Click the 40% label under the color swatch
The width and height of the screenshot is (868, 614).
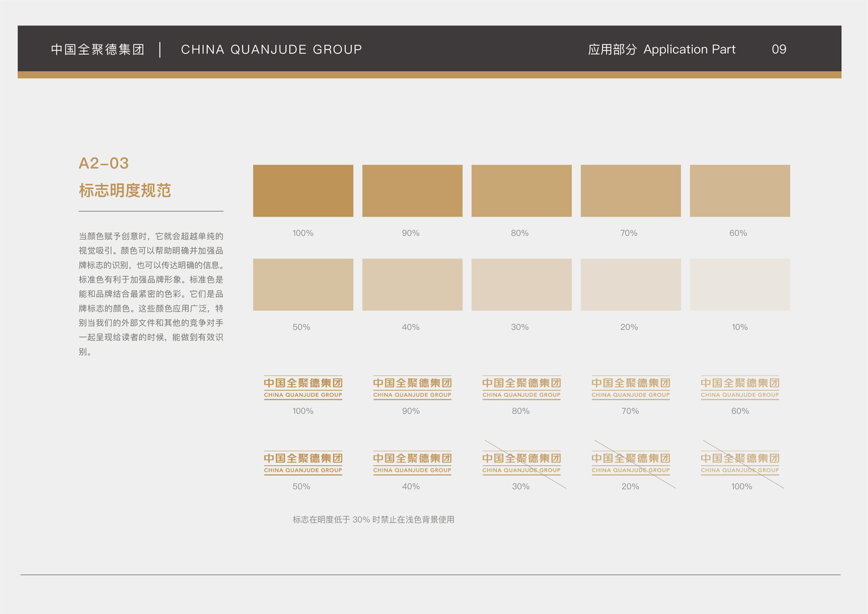click(410, 327)
